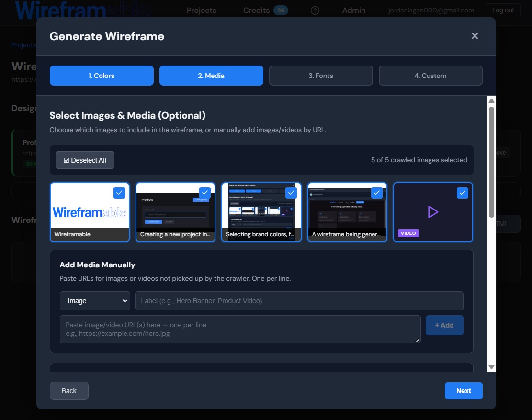Focus the paste URL textarea

[x=240, y=329]
